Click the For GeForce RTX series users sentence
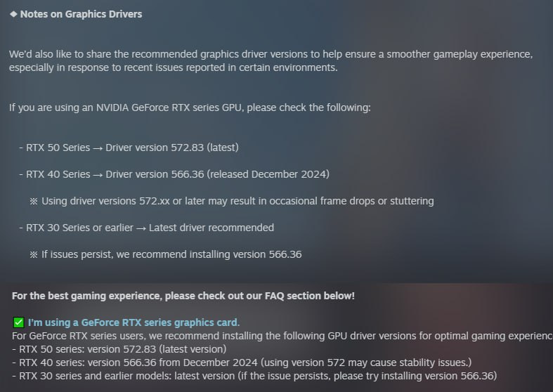 click(x=282, y=336)
